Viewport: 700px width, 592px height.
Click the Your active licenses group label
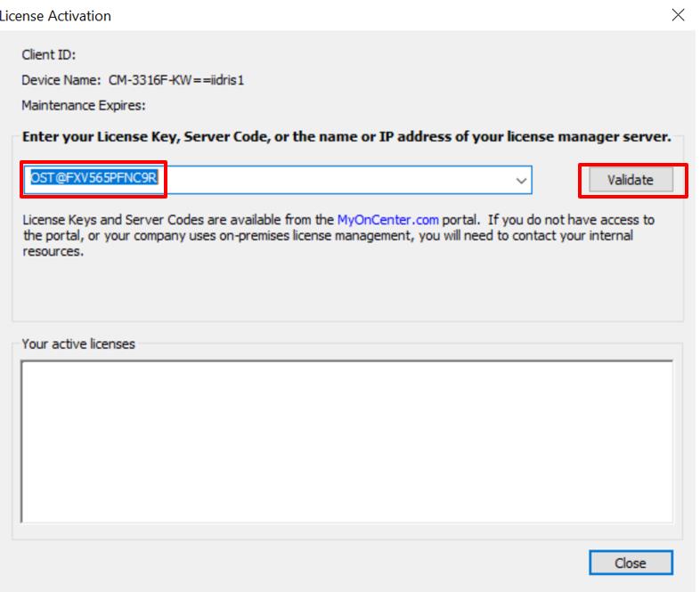click(78, 344)
